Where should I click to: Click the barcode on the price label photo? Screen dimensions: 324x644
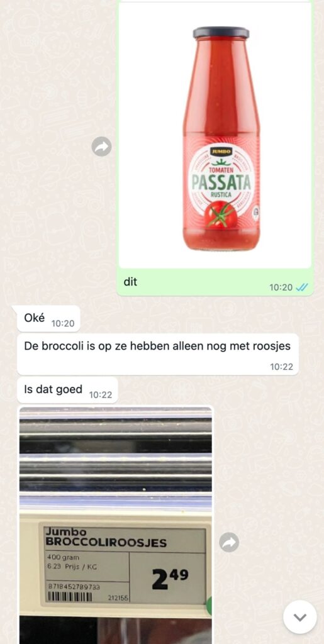click(70, 596)
